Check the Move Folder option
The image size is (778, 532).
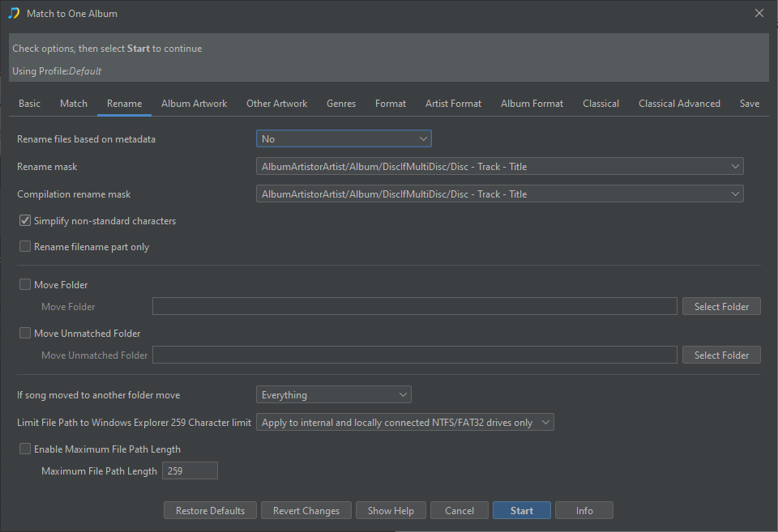[x=25, y=284]
